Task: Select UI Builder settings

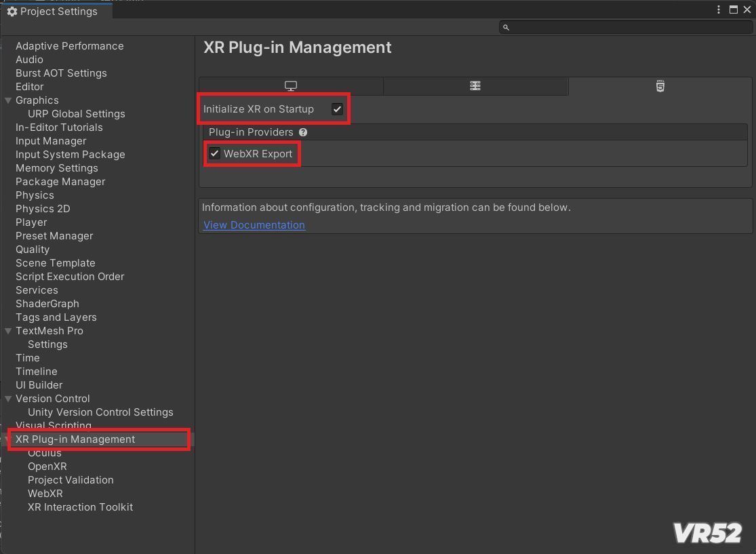Action: pos(39,384)
